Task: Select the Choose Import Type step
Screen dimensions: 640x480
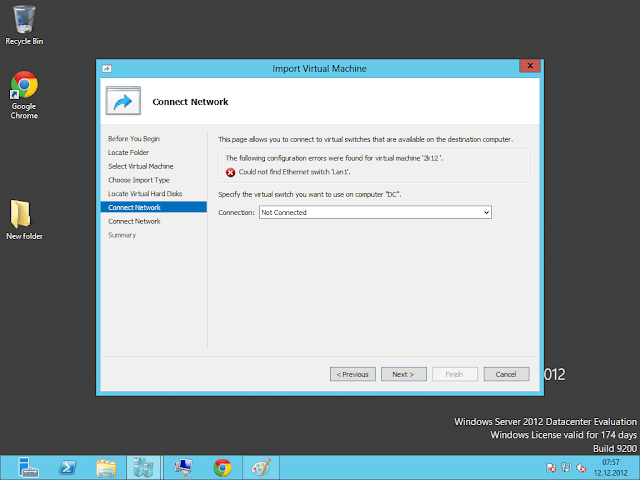Action: click(x=139, y=180)
